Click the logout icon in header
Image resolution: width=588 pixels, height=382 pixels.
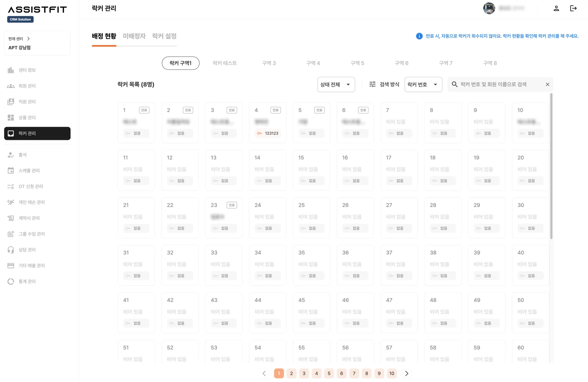[x=573, y=8]
